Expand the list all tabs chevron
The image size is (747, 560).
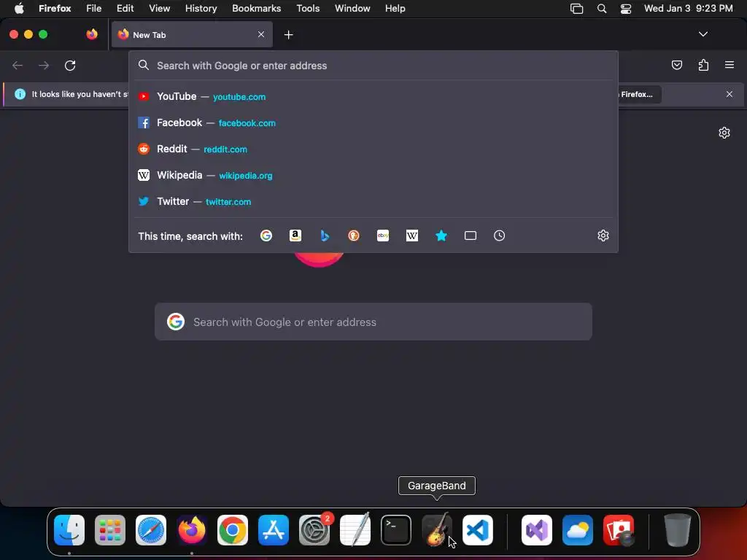tap(703, 34)
